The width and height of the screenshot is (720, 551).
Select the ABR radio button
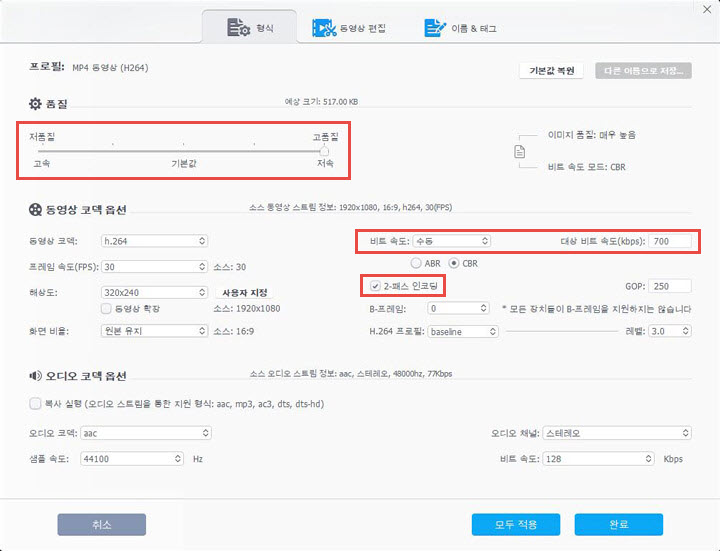pos(416,263)
